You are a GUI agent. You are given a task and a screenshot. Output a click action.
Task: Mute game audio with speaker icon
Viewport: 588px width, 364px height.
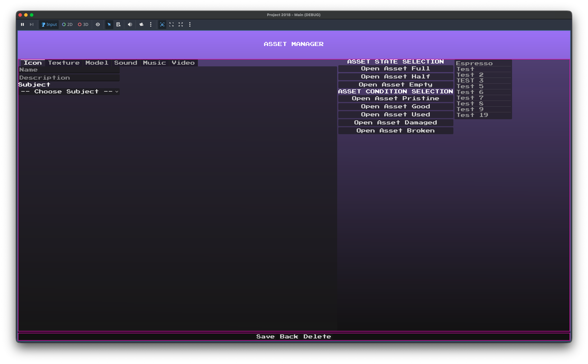click(130, 24)
